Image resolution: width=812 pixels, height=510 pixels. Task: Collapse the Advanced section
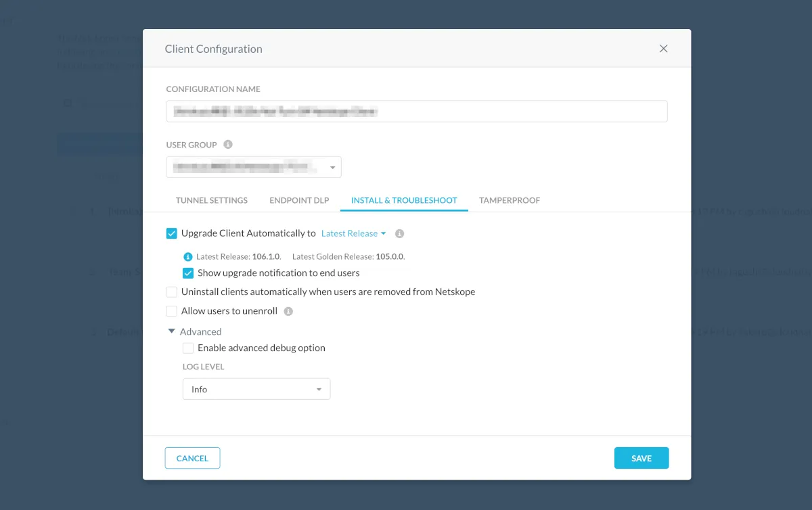[172, 331]
